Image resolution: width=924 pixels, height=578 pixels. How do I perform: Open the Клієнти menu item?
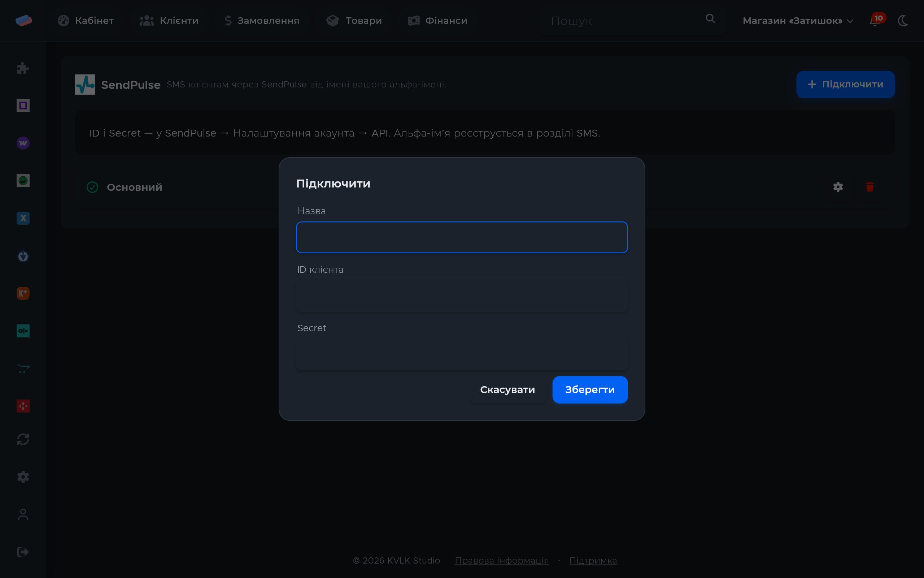point(169,21)
